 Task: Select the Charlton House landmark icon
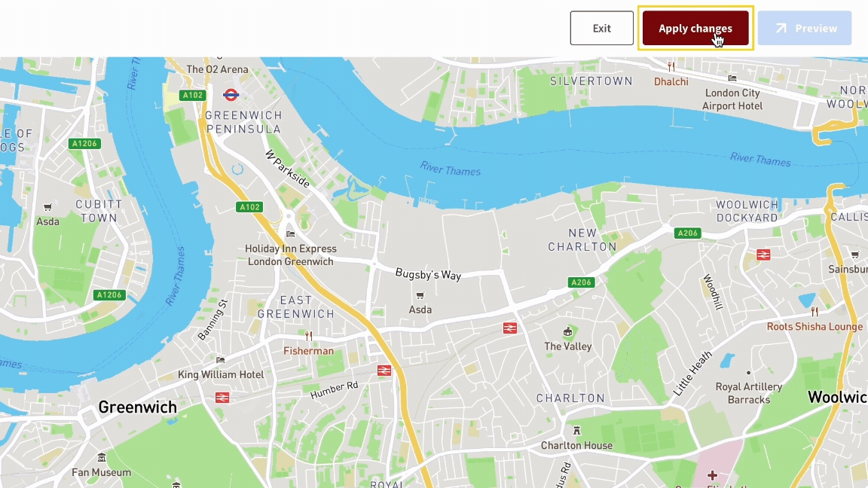(x=577, y=431)
